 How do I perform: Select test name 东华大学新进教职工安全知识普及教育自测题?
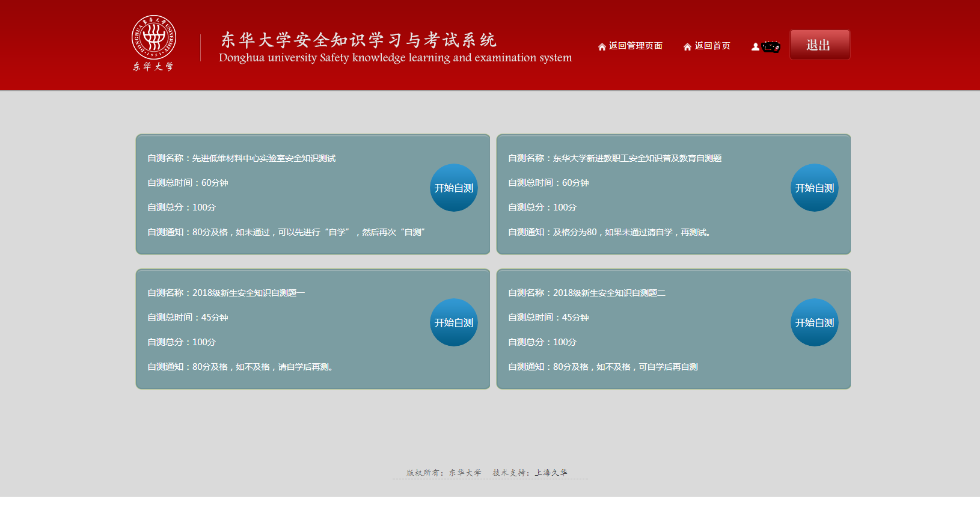[x=637, y=158]
